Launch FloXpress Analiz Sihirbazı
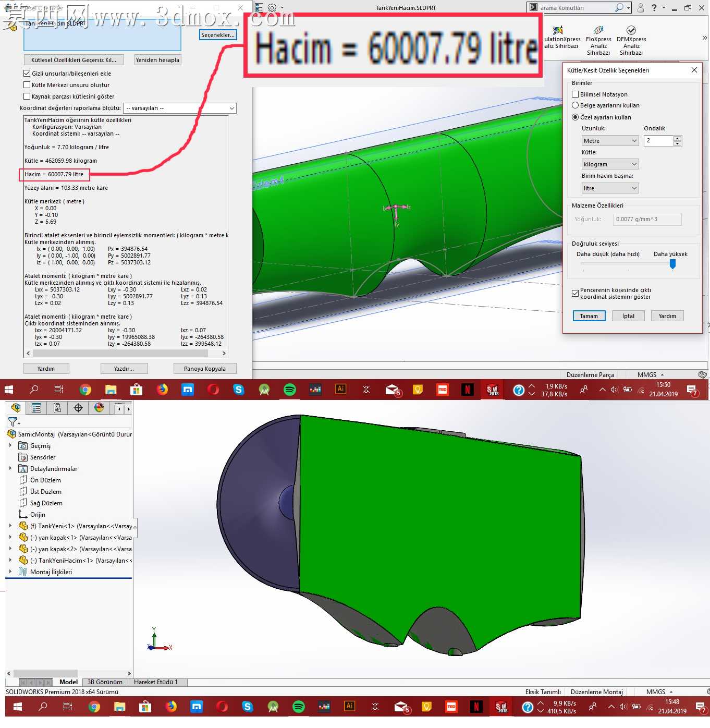Viewport: 710px width, 728px height. click(598, 41)
